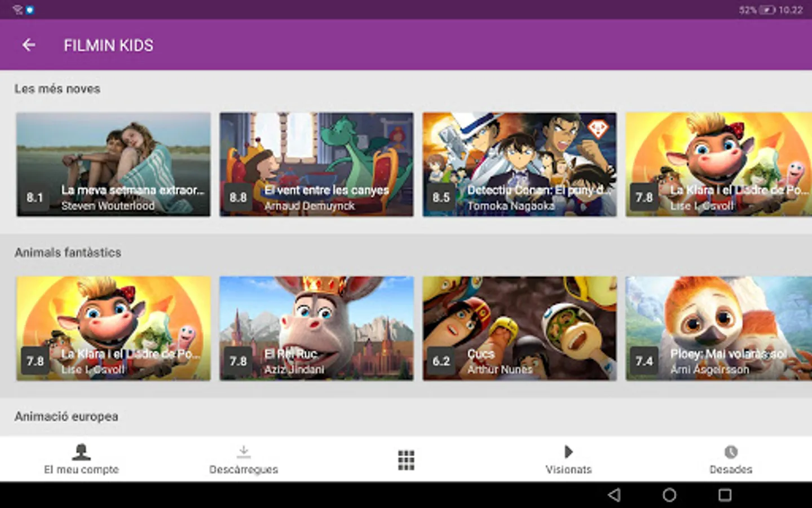This screenshot has height=508, width=812.
Task: Open Detectiu Conan movie card
Action: tap(519, 164)
